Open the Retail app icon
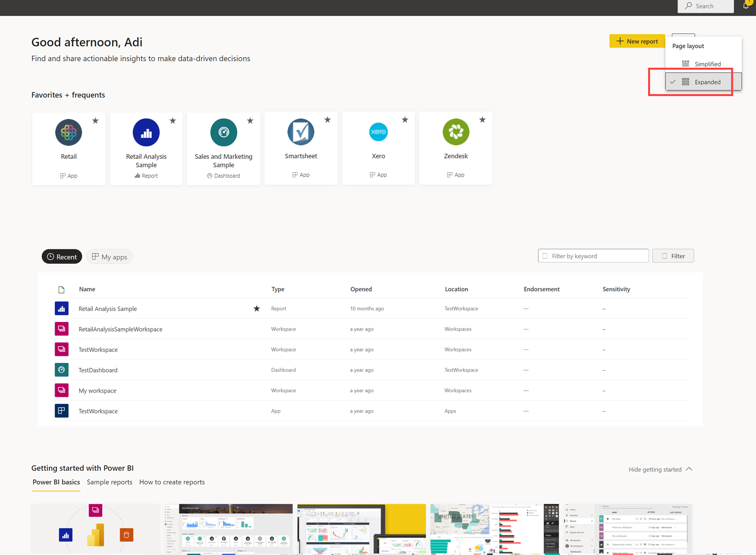The height and width of the screenshot is (555, 756). 69,132
